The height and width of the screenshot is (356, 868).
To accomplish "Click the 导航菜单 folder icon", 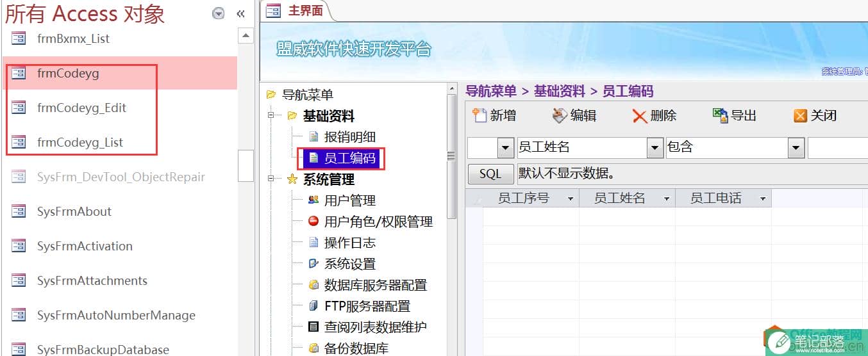I will (x=271, y=95).
